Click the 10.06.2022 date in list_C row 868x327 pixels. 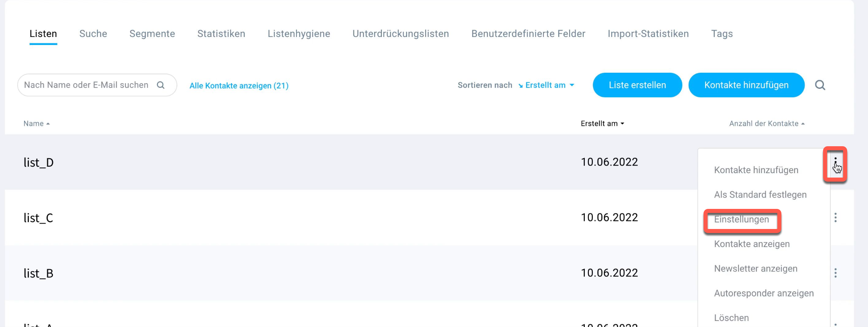[x=609, y=217]
